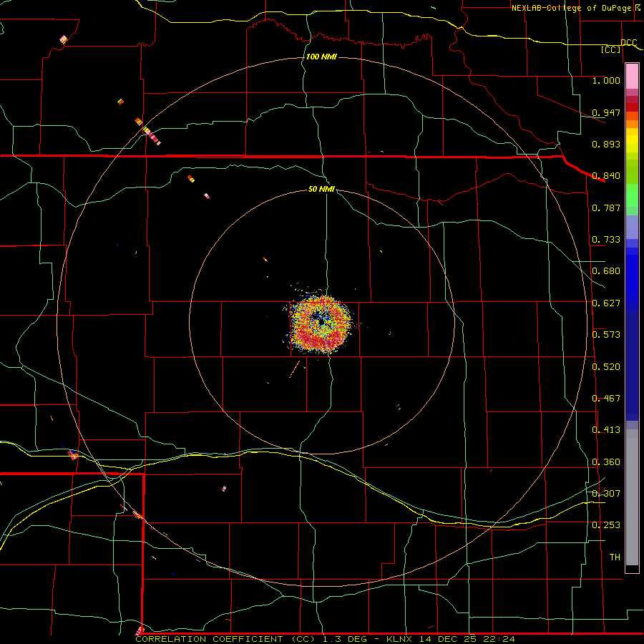The width and height of the screenshot is (644, 644).
Task: Select the 0.360 scale value
Action: 606,462
